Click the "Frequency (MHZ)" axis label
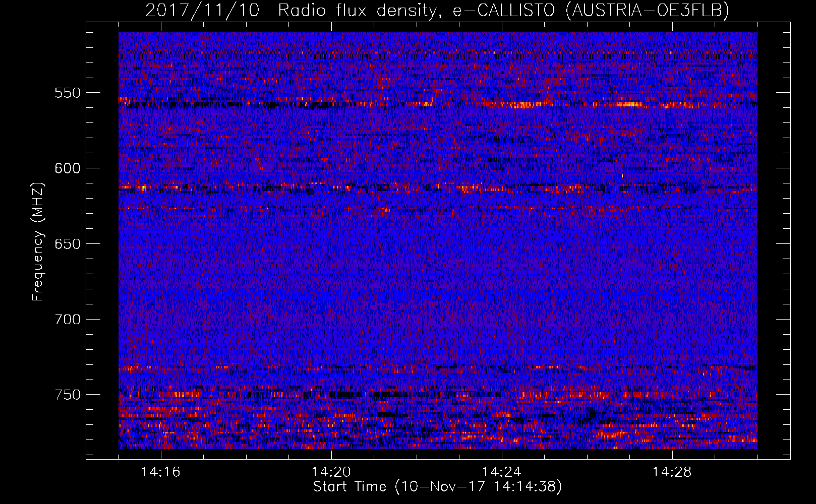This screenshot has width=816, height=504. (x=38, y=241)
